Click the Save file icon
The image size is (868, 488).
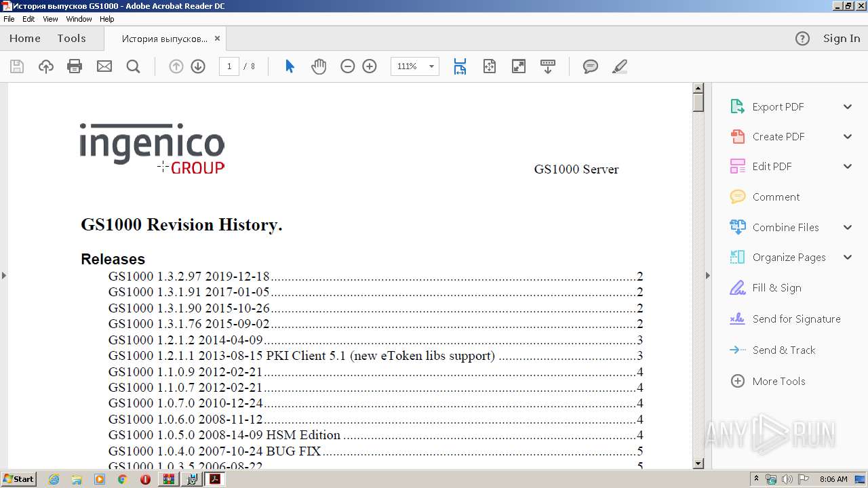coord(17,66)
